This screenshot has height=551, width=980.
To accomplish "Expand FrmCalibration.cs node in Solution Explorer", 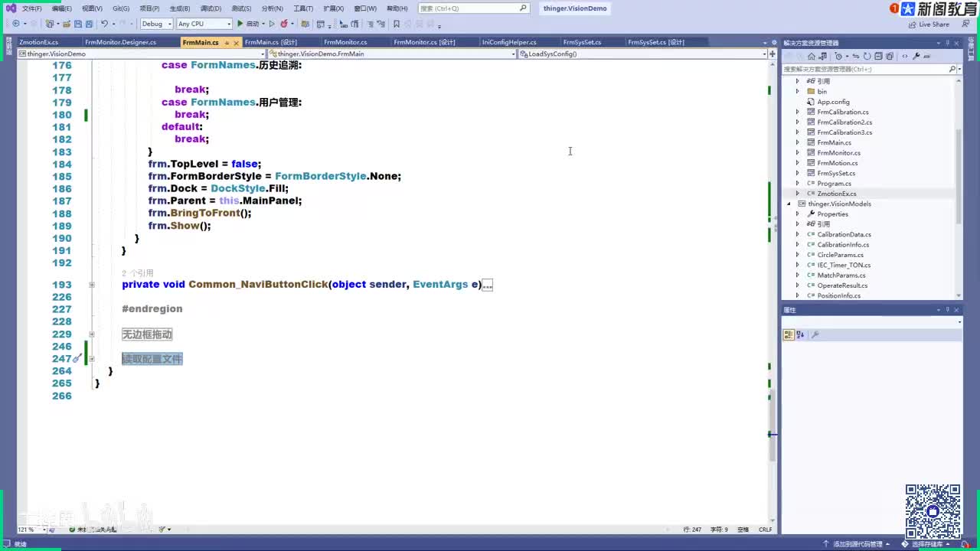I will 797,112.
